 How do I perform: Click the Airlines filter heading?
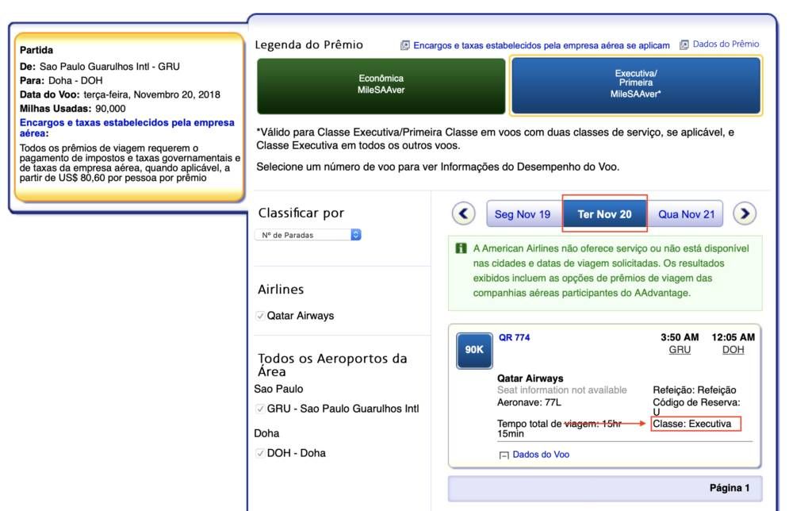[x=281, y=289]
